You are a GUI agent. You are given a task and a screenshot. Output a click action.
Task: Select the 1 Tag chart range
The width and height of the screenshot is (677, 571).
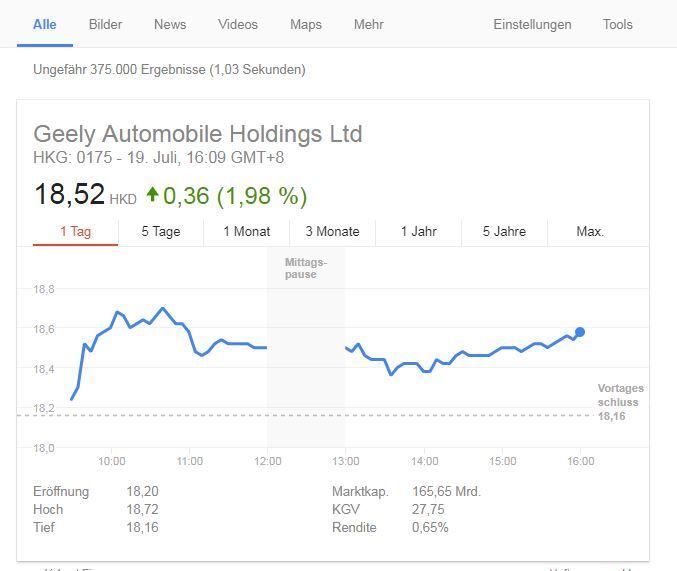pos(75,232)
